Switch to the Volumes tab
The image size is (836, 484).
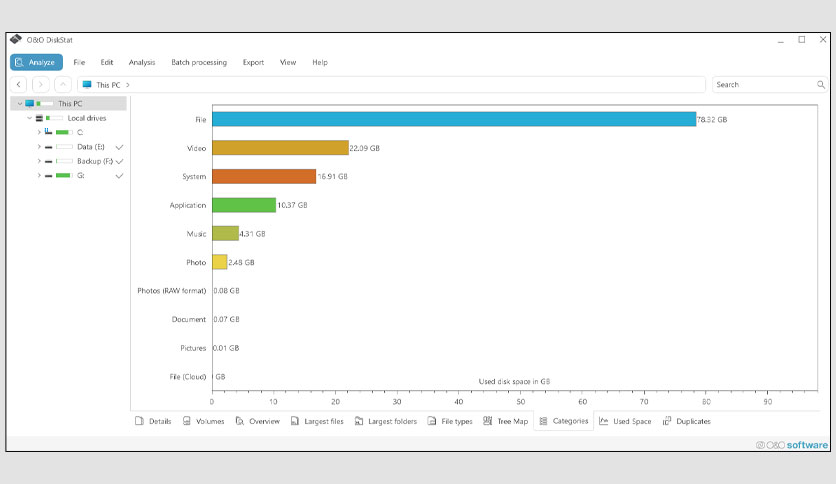click(x=203, y=421)
